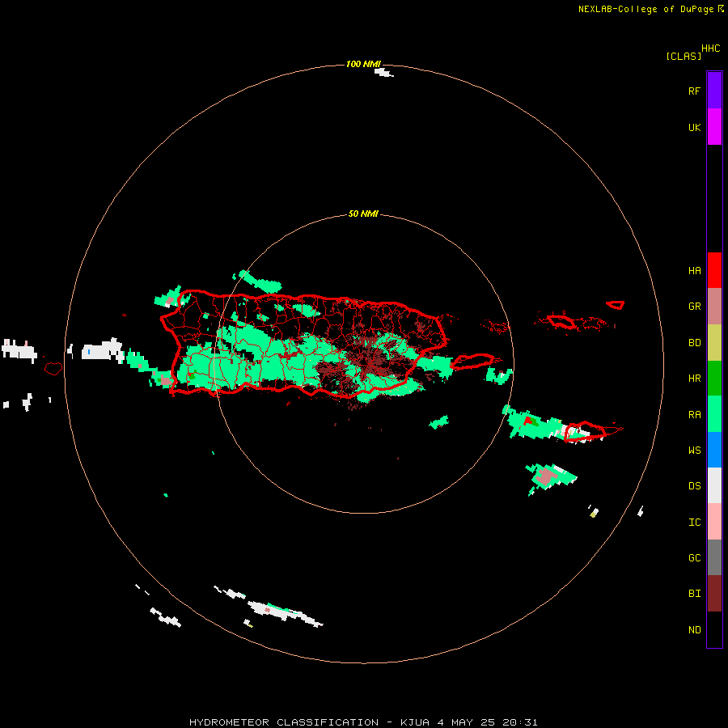Click the brown BI legend swatch
728x728 pixels.
(714, 594)
